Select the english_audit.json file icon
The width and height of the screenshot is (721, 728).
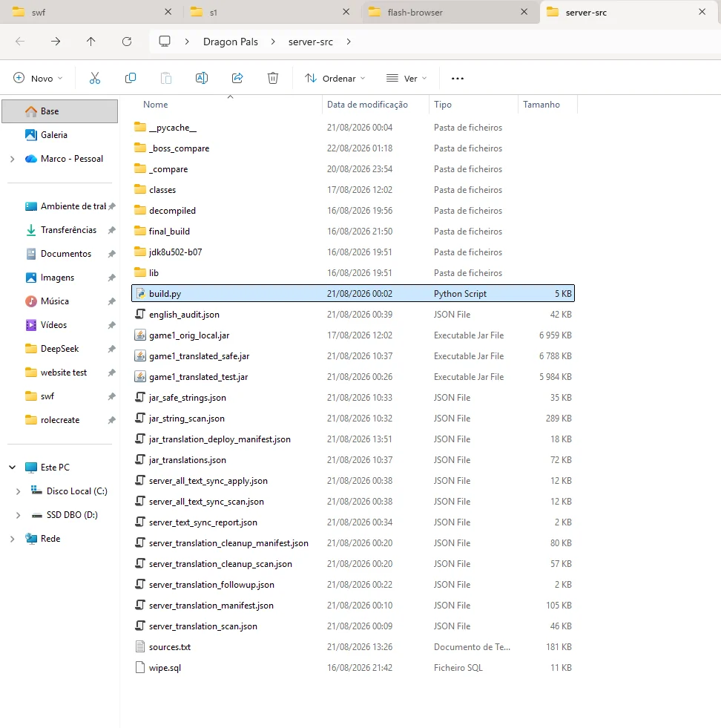pos(140,314)
